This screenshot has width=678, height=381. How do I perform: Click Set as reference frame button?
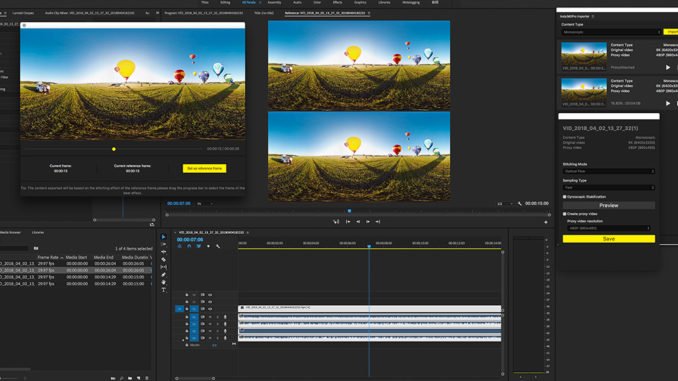click(x=205, y=168)
